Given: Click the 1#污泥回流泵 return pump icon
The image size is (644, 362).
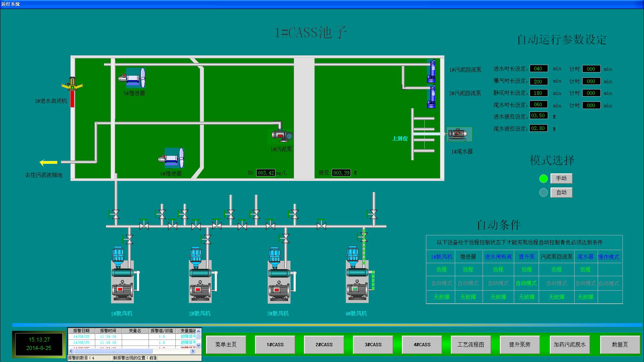Looking at the screenshot, I should point(431,71).
